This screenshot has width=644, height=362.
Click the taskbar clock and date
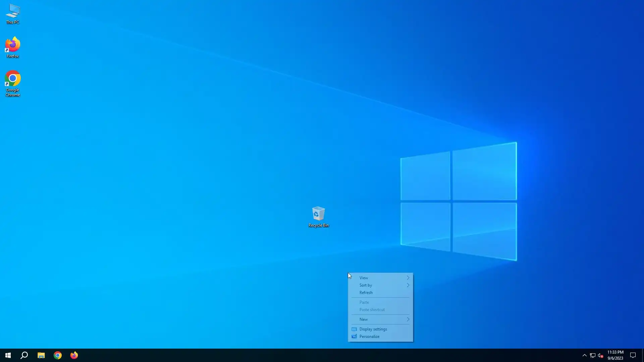pyautogui.click(x=615, y=355)
